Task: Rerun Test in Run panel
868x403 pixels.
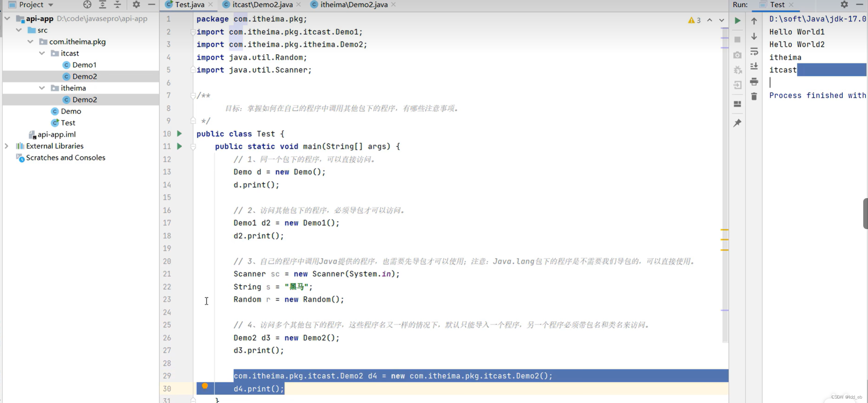Action: (737, 20)
